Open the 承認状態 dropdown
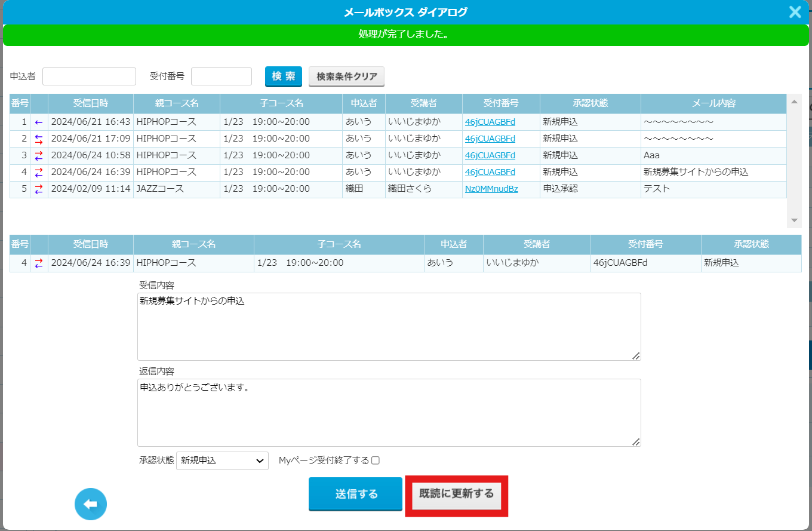 point(222,461)
